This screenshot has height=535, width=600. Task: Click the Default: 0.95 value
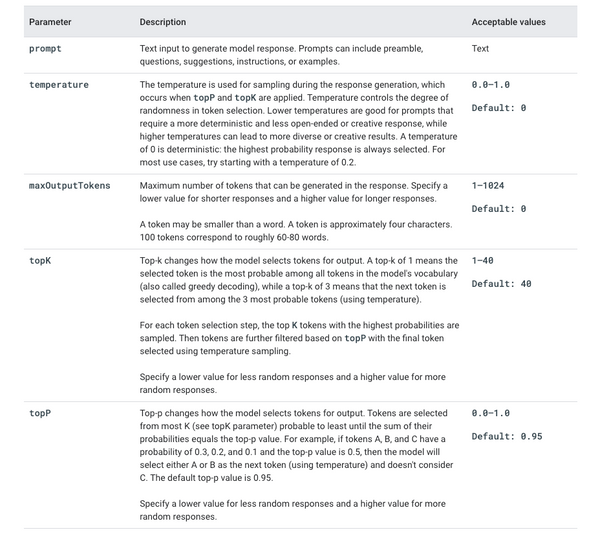pyautogui.click(x=507, y=436)
